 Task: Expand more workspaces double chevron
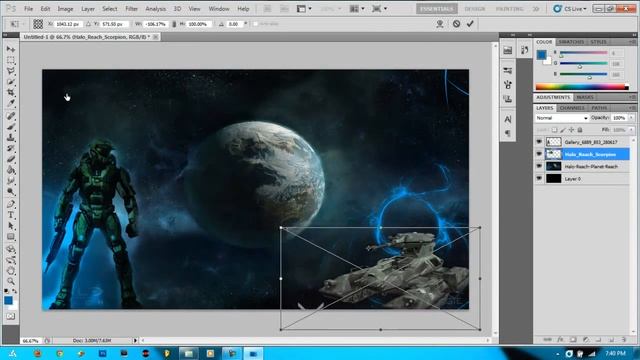point(536,9)
